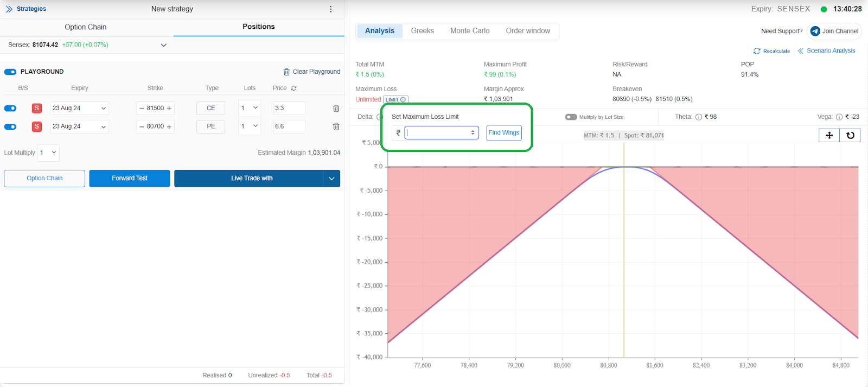
Task: Click the MTM and Spot ₹ 81,071 chart label
Action: click(624, 136)
